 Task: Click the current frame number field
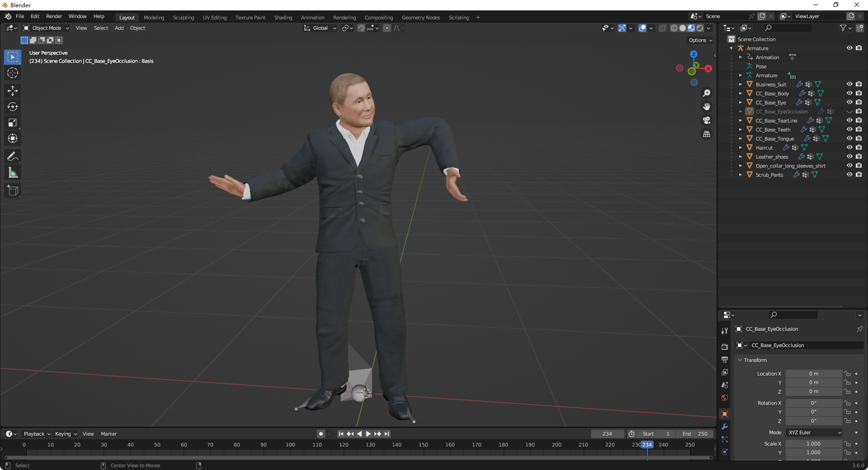point(607,434)
